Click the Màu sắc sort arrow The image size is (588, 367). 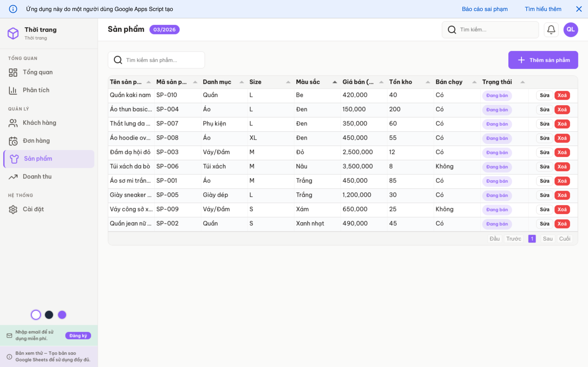click(x=335, y=82)
